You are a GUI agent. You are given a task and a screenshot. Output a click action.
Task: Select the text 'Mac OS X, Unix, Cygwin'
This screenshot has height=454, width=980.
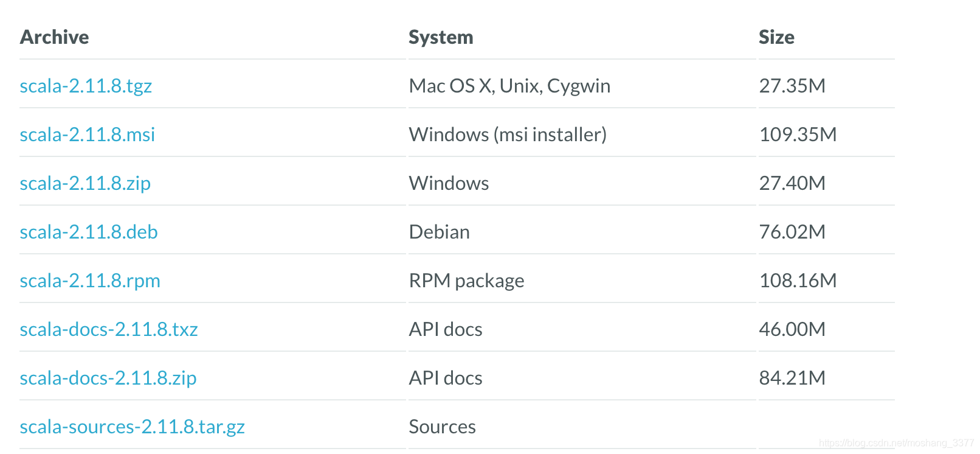pyautogui.click(x=509, y=86)
